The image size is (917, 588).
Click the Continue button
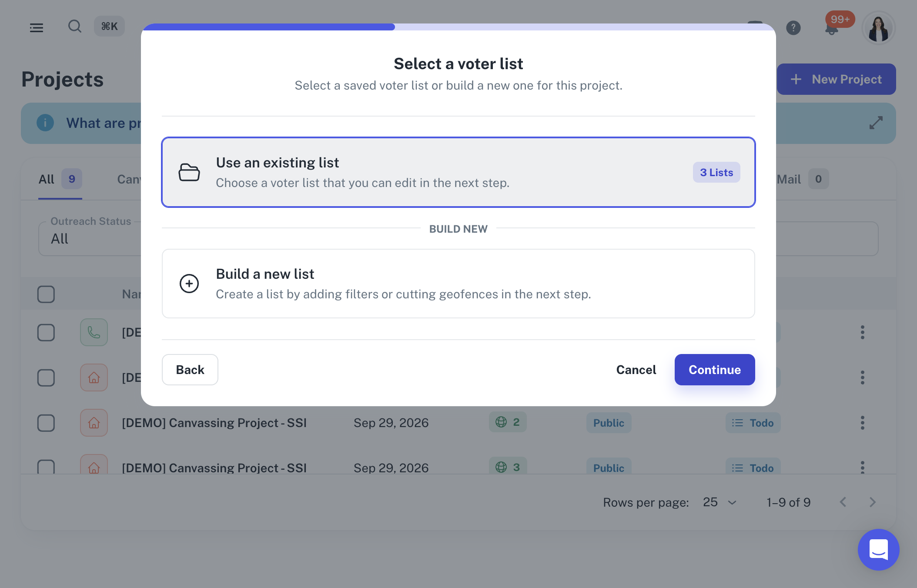715,370
